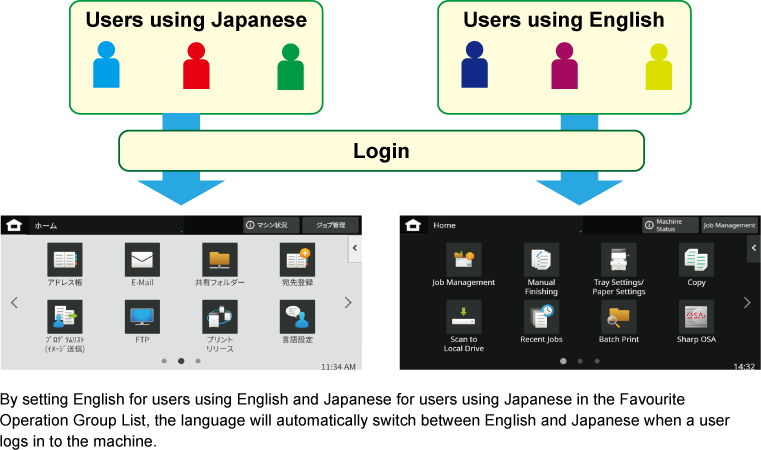Image resolution: width=761 pixels, height=450 pixels.
Task: Select the Copy icon on English home
Action: point(696,260)
